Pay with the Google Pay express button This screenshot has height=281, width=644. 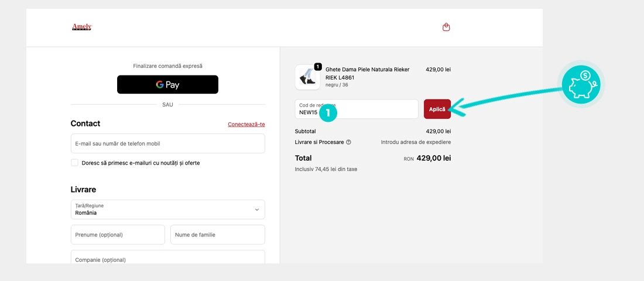pos(167,84)
